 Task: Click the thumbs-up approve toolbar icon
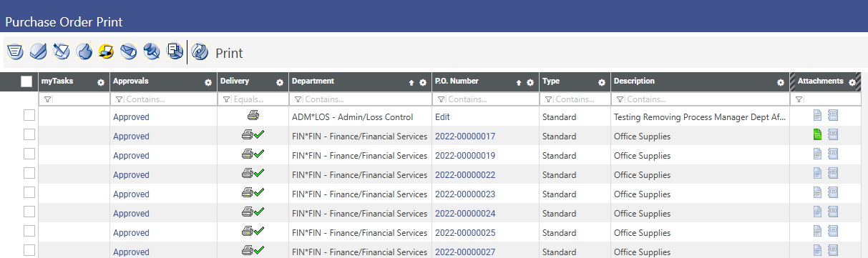pos(84,51)
